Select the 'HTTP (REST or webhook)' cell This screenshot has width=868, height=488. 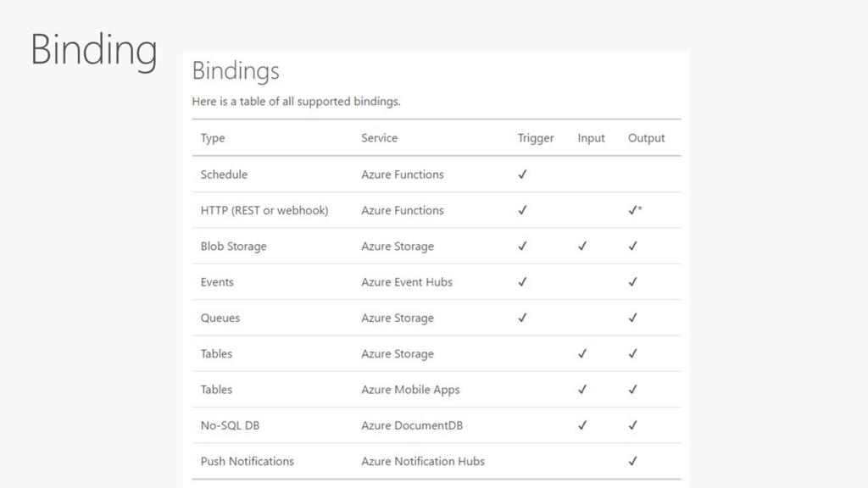pos(264,210)
